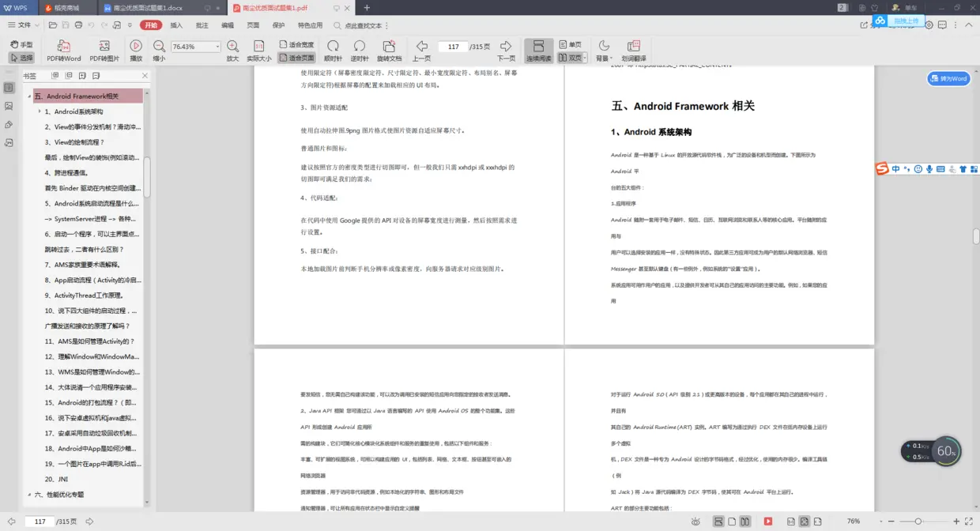Open the 插入 ribbon tab
The width and height of the screenshot is (980, 531).
pyautogui.click(x=176, y=25)
